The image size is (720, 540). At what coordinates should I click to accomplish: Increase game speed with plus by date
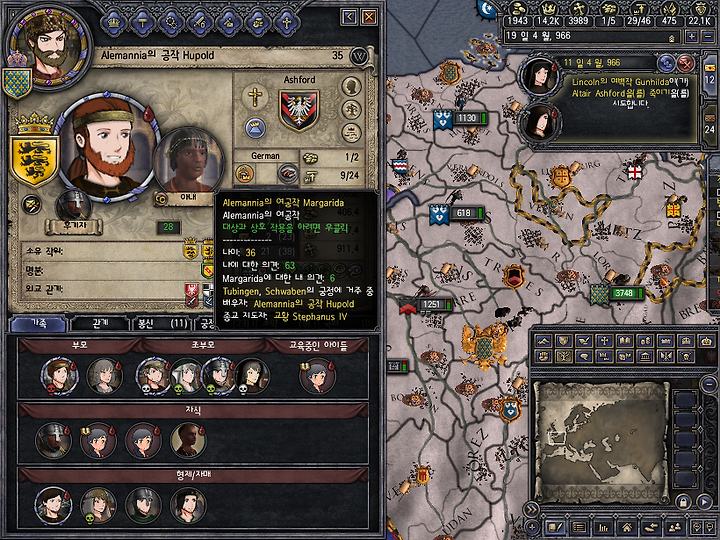(x=692, y=36)
